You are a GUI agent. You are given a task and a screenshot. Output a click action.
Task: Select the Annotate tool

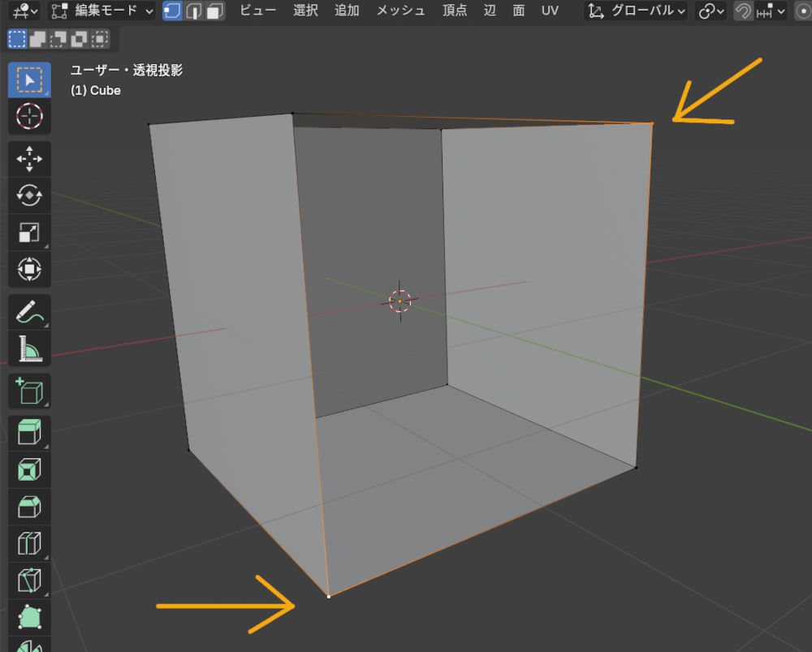(29, 311)
